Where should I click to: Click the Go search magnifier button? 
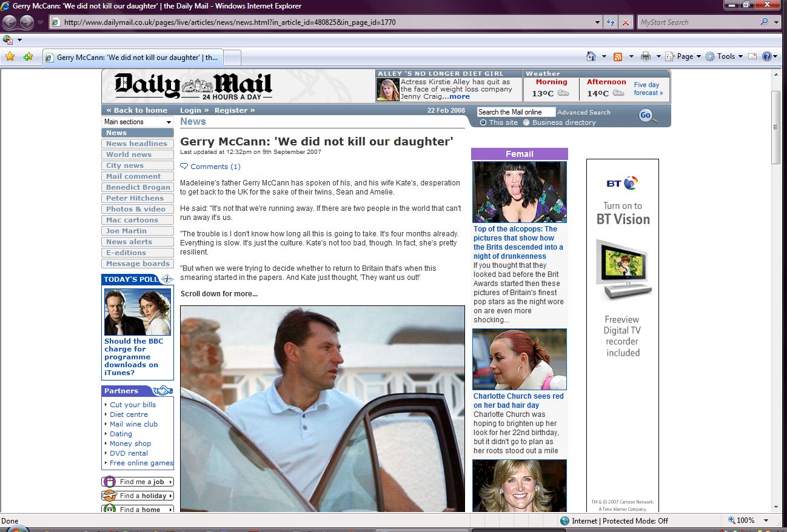point(647,116)
